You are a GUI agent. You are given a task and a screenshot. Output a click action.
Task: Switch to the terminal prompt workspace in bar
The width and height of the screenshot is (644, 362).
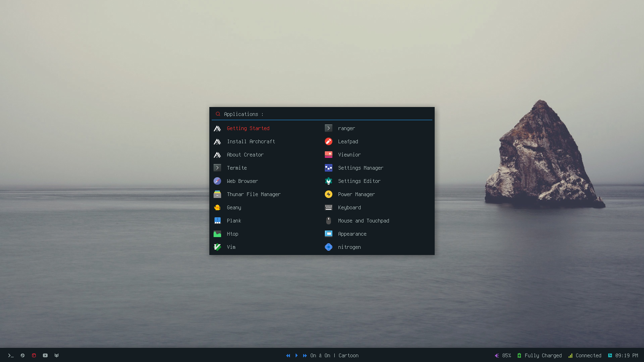point(11,355)
